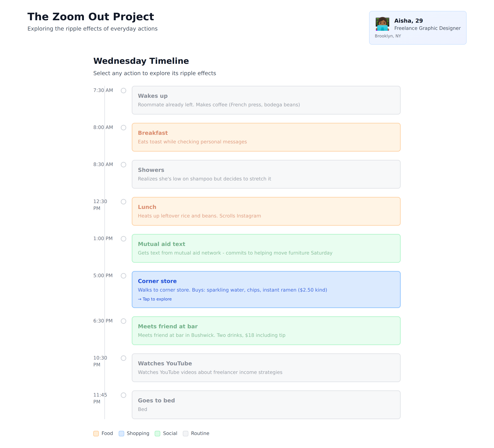Viewport: 494px width, 448px height.
Task: Explore the Lunch action card
Action: [x=266, y=211]
